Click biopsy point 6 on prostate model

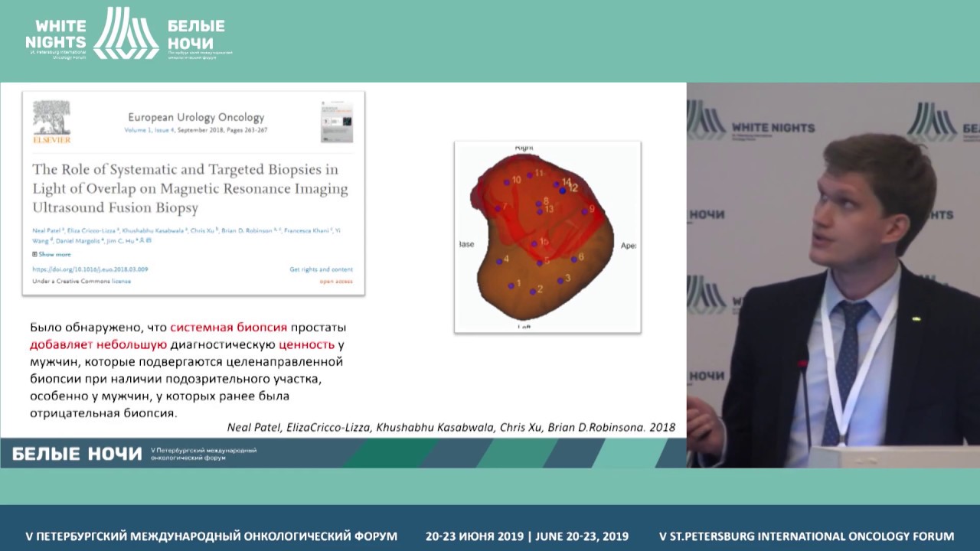point(573,259)
